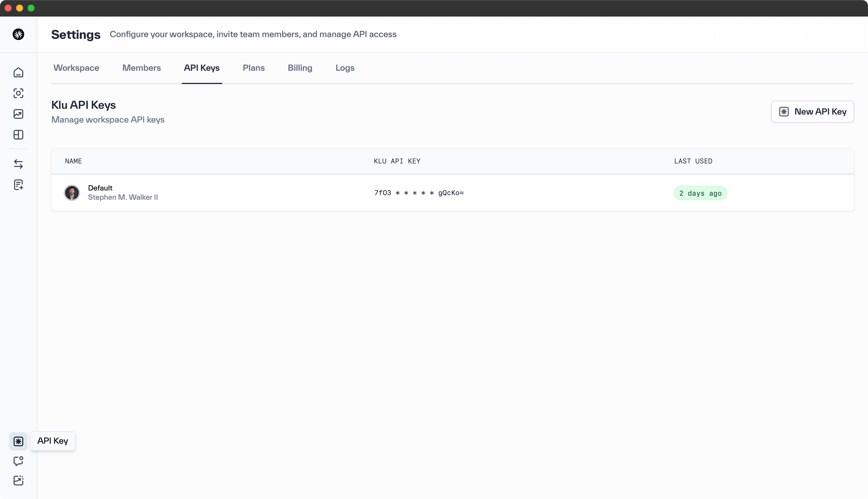Create a New API Key
868x499 pixels.
tap(812, 112)
